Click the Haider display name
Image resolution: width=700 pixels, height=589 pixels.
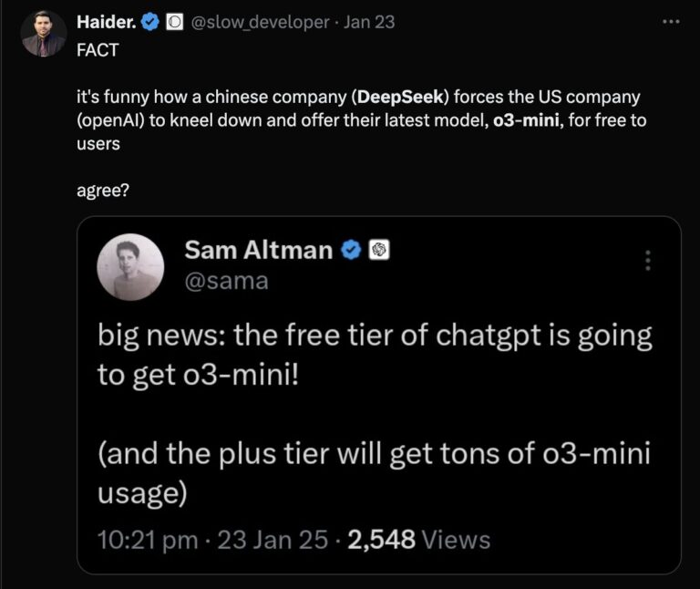pos(105,22)
